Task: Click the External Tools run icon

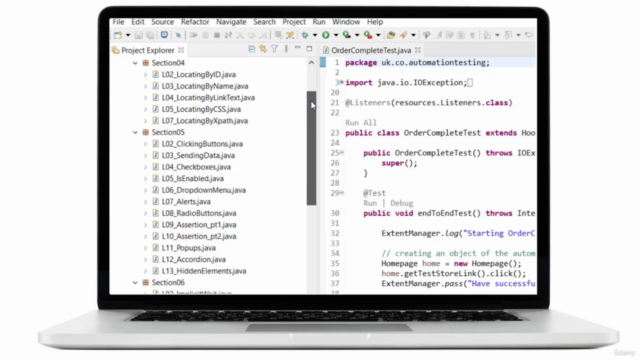Action: pyautogui.click(x=368, y=35)
